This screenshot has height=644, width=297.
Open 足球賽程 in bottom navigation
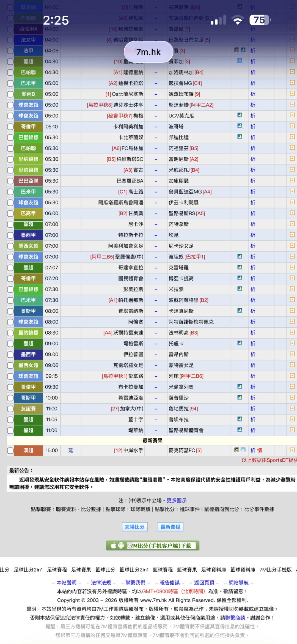pyautogui.click(x=57, y=570)
